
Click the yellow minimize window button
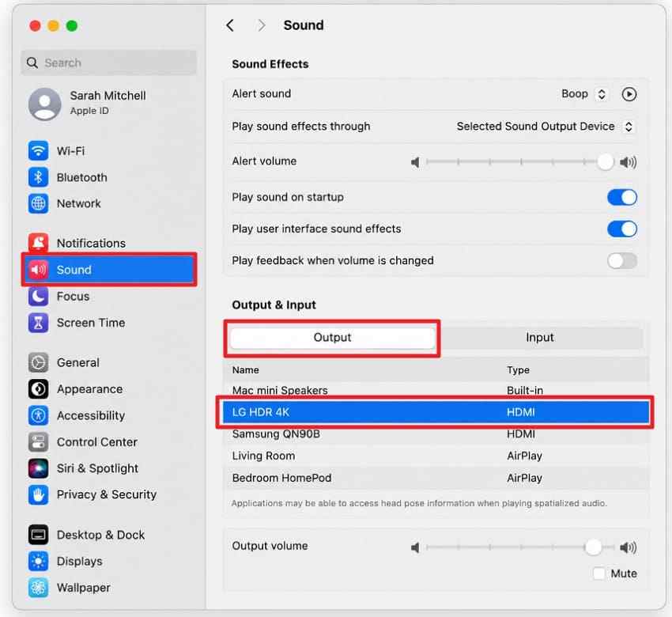pyautogui.click(x=53, y=26)
